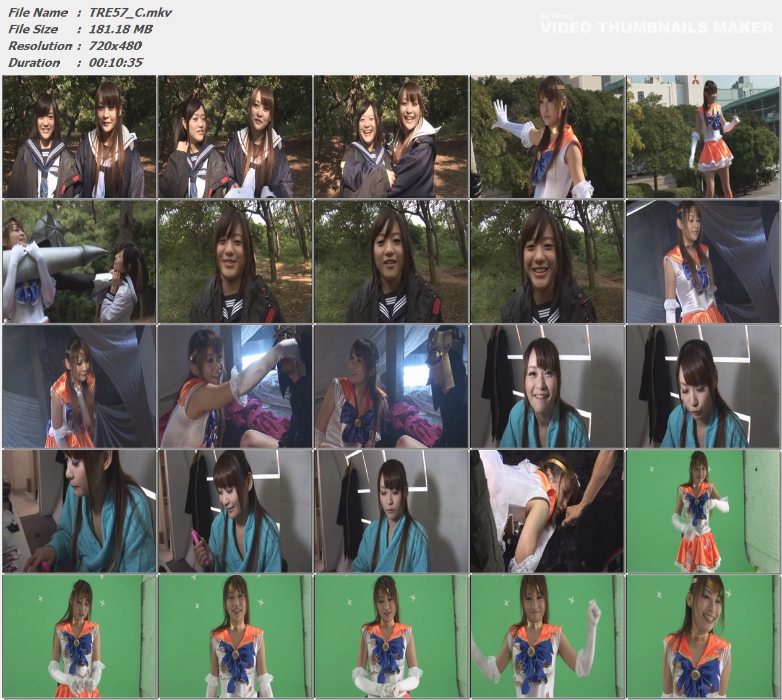Open thumbnail of two girls laughing and hugging

[391, 137]
